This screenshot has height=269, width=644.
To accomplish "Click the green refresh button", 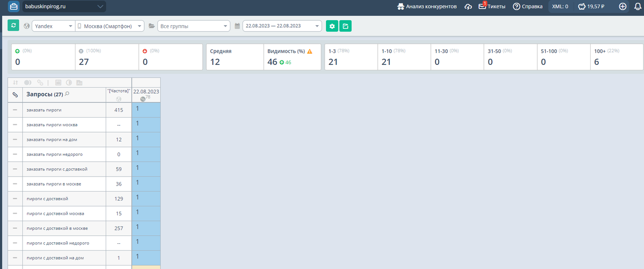I will pos(14,26).
